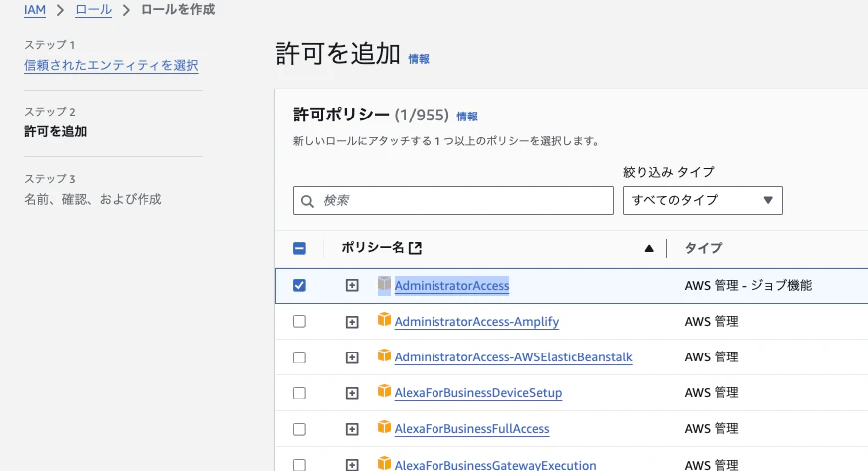
Task: Open the AdministratorAccess-AWSElasticBeanstalk link
Action: coord(513,357)
